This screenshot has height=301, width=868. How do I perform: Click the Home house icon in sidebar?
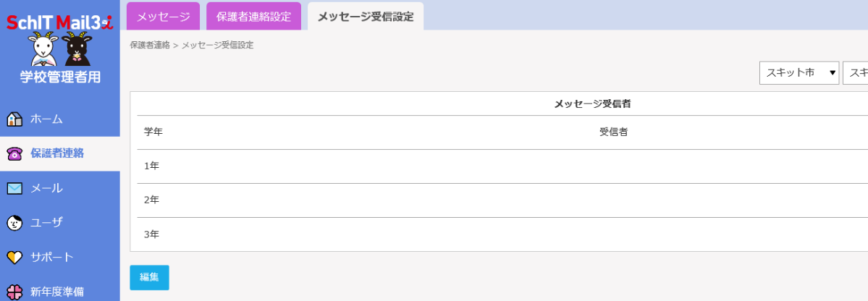click(x=14, y=119)
